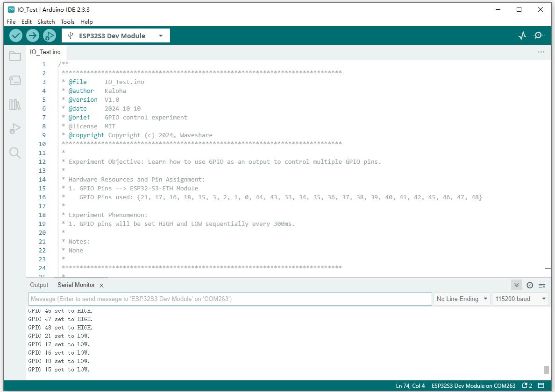Open the Serial Monitor magnifier icon
The height and width of the screenshot is (392, 555).
coord(539,35)
